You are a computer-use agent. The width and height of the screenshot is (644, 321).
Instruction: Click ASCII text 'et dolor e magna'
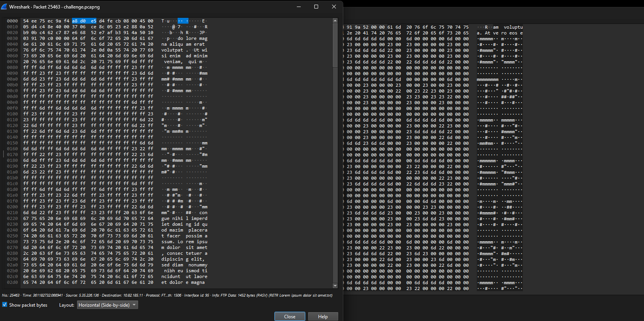[x=183, y=282]
